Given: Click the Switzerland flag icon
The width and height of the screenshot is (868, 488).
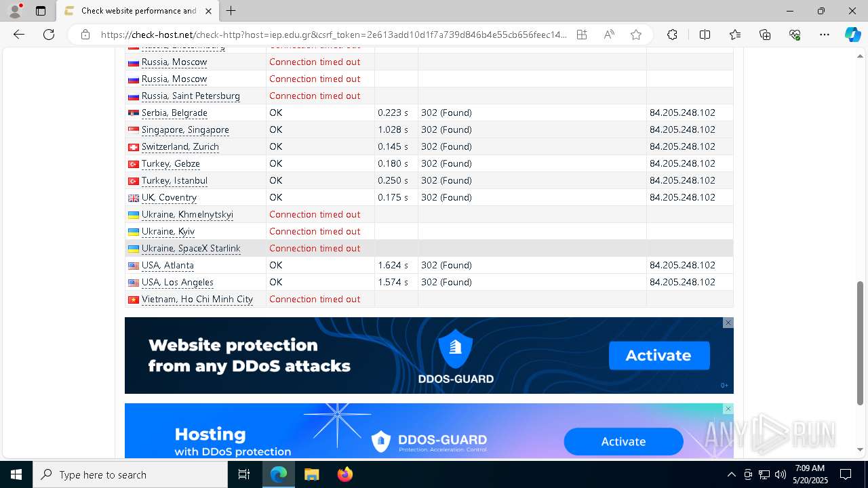Looking at the screenshot, I should point(134,147).
